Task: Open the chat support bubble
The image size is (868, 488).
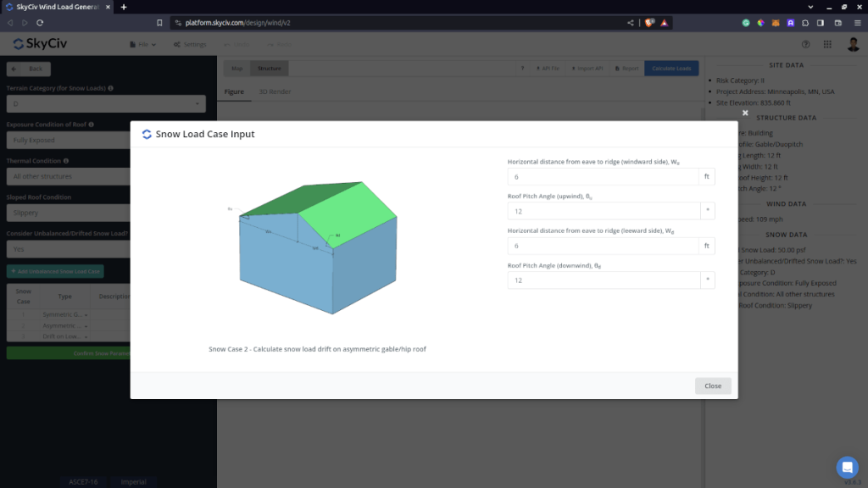Action: click(x=847, y=467)
